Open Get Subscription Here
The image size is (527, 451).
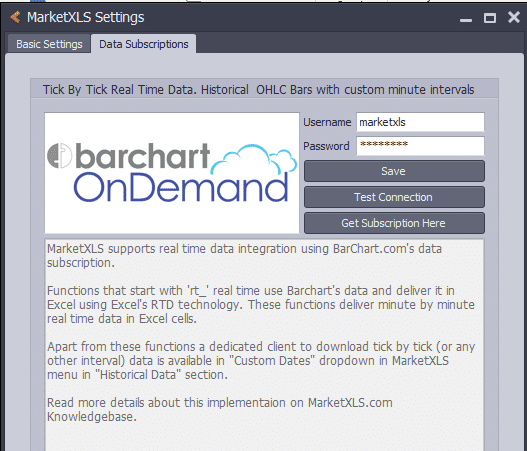(394, 223)
